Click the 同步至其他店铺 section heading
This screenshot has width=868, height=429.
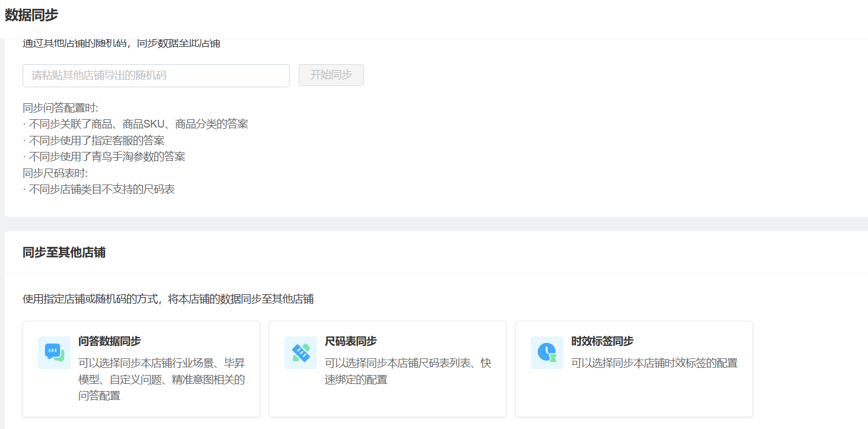[64, 252]
